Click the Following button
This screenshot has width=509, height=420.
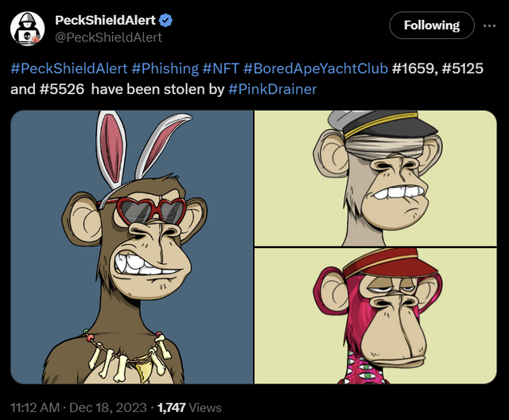[431, 25]
